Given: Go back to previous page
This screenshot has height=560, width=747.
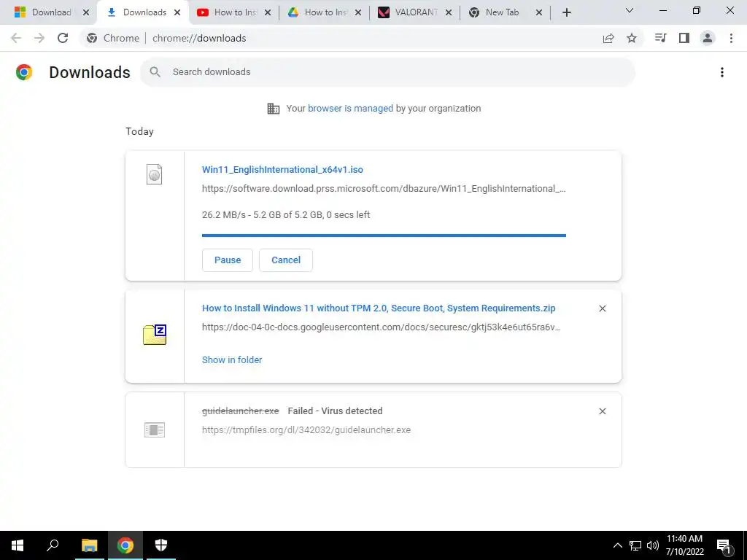Looking at the screenshot, I should point(16,38).
